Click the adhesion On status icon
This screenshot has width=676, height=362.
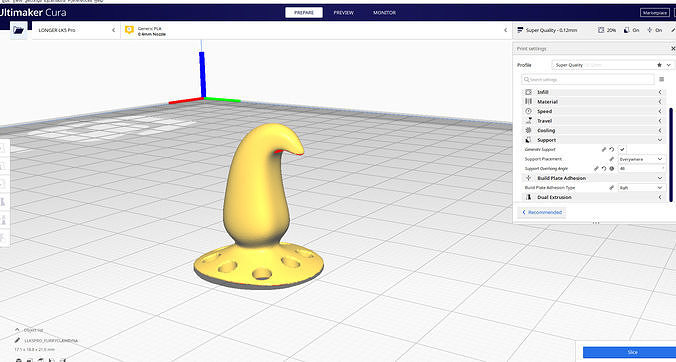(650, 30)
